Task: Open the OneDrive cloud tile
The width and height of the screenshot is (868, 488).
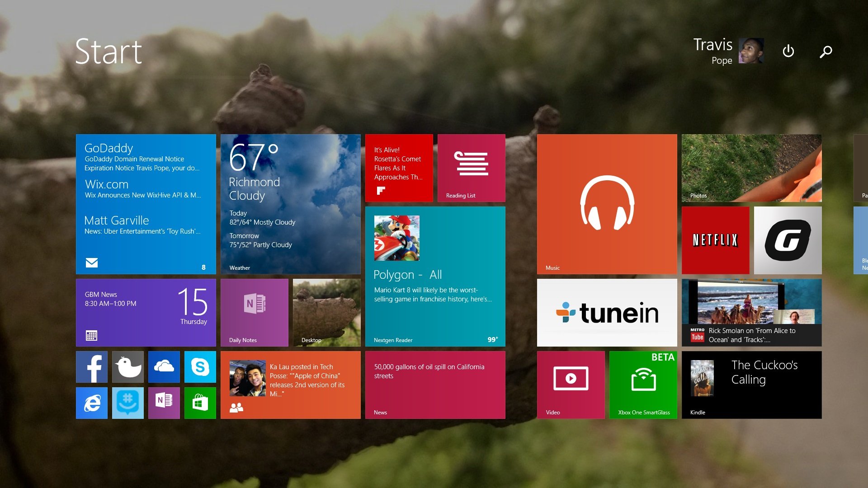Action: point(164,367)
